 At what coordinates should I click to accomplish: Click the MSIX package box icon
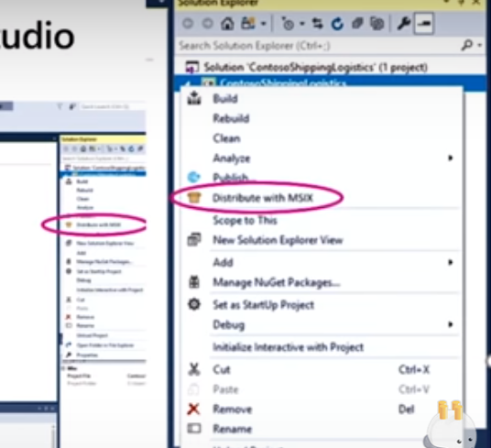(194, 198)
